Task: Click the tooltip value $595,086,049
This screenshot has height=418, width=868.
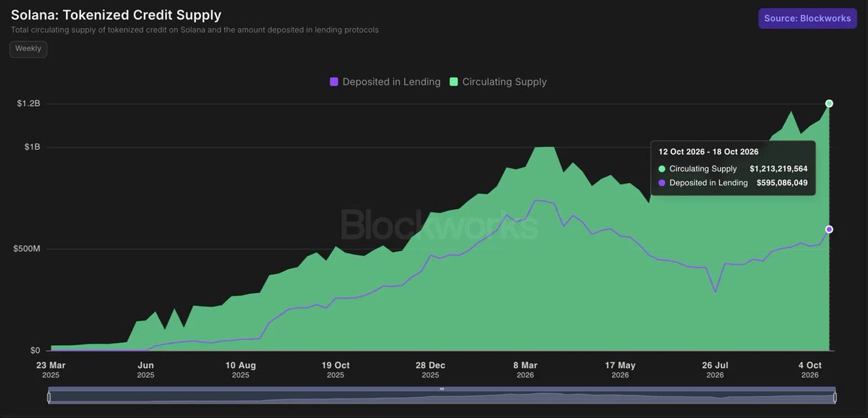Action: [x=782, y=183]
